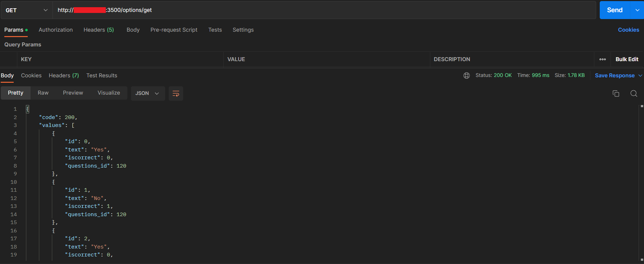The height and width of the screenshot is (264, 644).
Task: Switch response view to Raw
Action: (x=43, y=93)
